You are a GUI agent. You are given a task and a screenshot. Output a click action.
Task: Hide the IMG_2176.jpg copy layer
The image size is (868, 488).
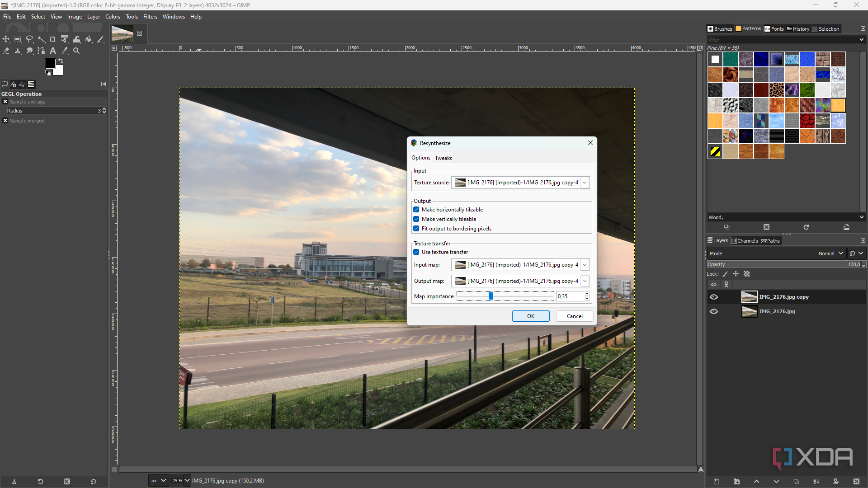[x=714, y=297]
